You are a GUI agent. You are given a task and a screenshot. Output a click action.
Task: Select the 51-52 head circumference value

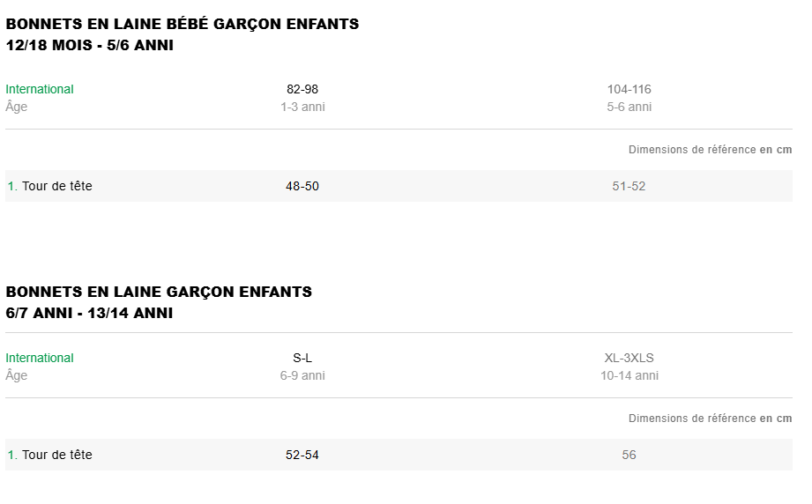[x=629, y=186]
